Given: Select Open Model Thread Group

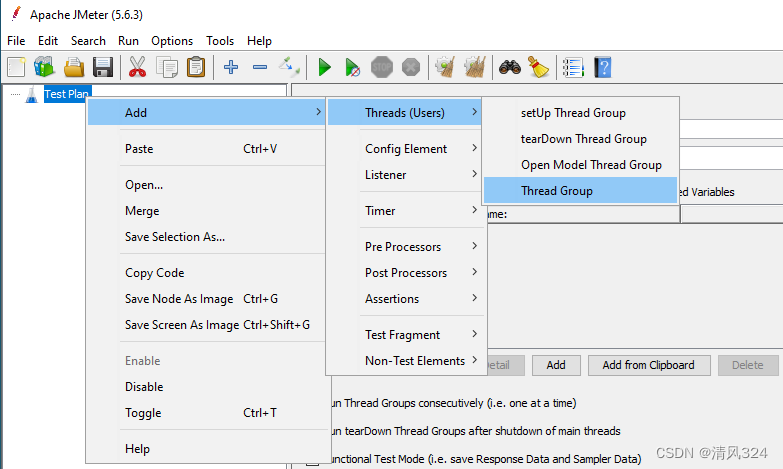Looking at the screenshot, I should click(580, 165).
